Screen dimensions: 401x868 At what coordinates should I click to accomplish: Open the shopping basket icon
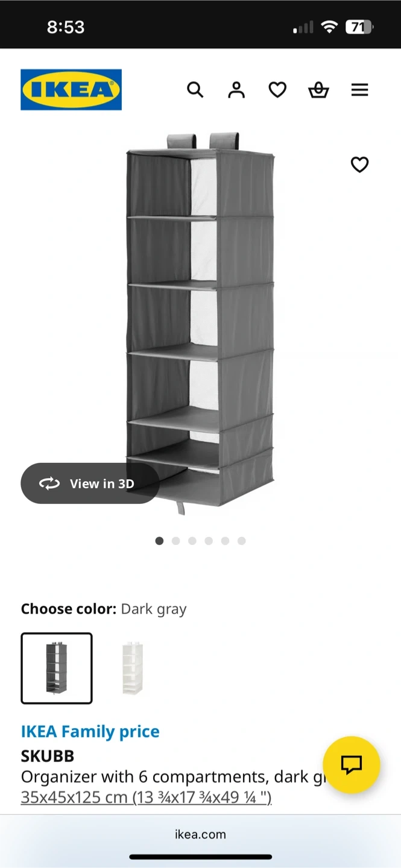click(x=318, y=90)
